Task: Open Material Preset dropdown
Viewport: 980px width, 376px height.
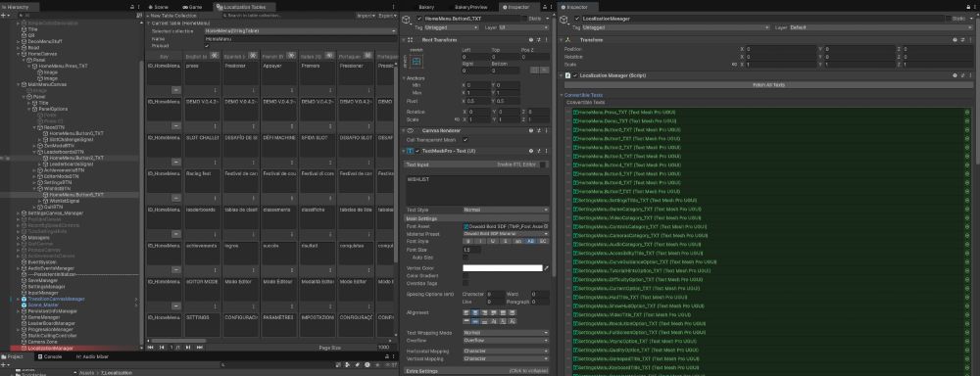Action: (x=506, y=233)
